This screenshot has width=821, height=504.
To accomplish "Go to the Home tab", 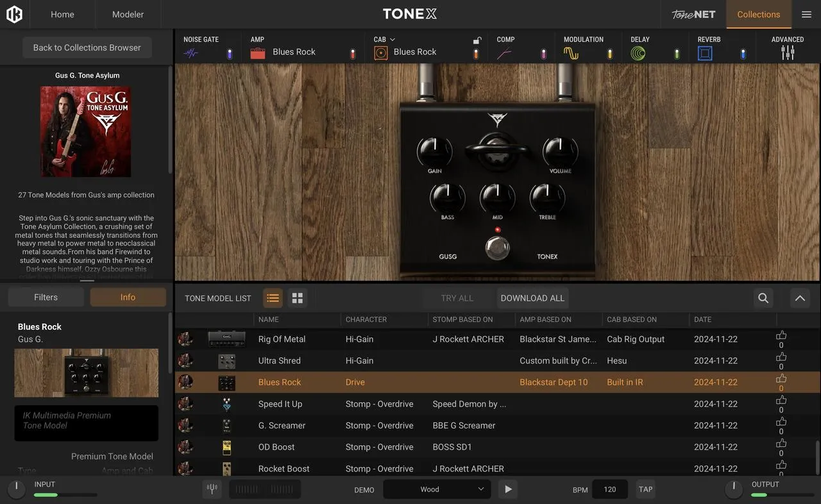I will [62, 14].
